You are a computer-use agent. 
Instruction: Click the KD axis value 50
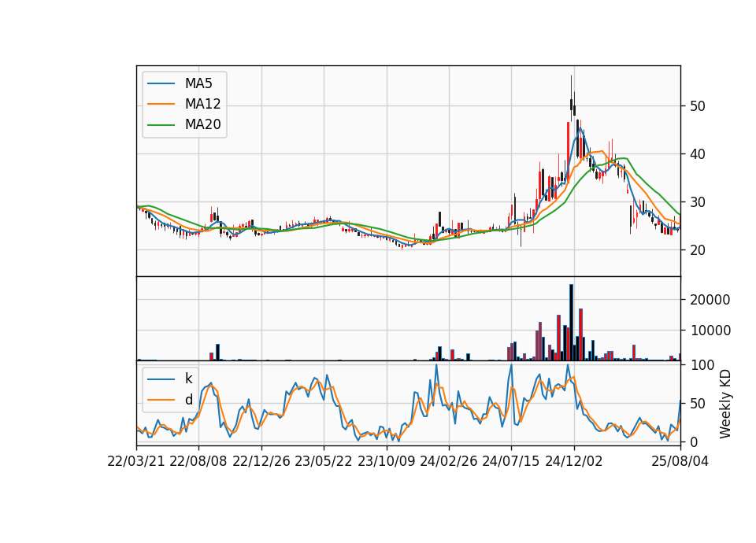tap(698, 403)
